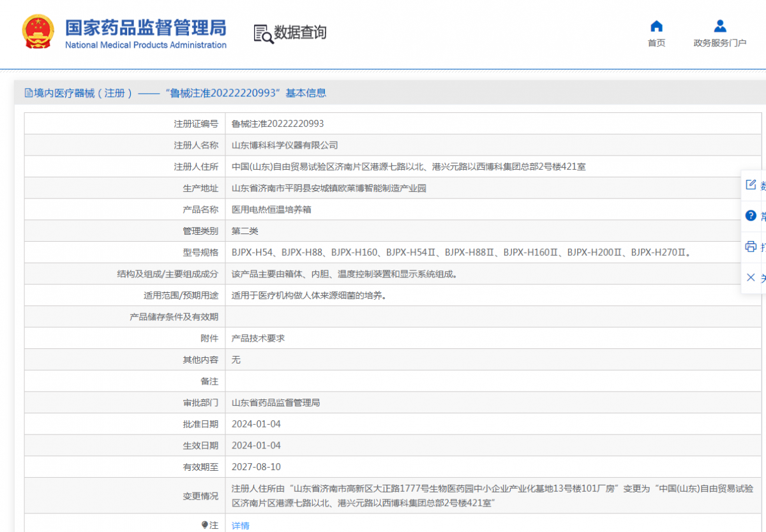766x532 pixels.
Task: Click the 产品名称 label
Action: pos(200,209)
